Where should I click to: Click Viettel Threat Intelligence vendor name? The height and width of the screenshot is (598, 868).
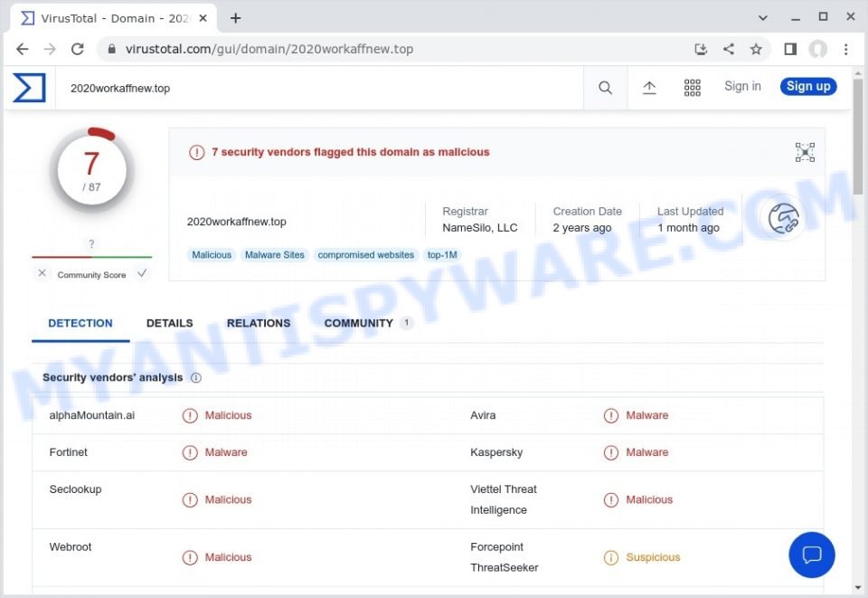(x=504, y=499)
